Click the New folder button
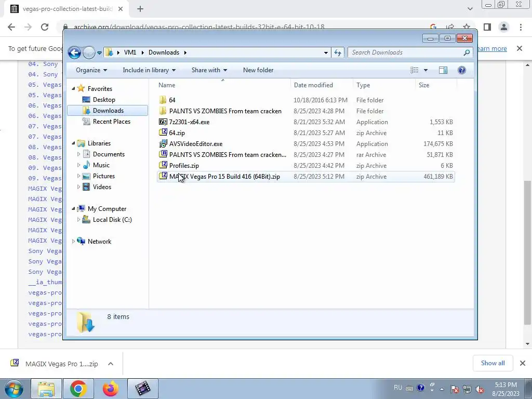This screenshot has width=532, height=399. pyautogui.click(x=258, y=70)
